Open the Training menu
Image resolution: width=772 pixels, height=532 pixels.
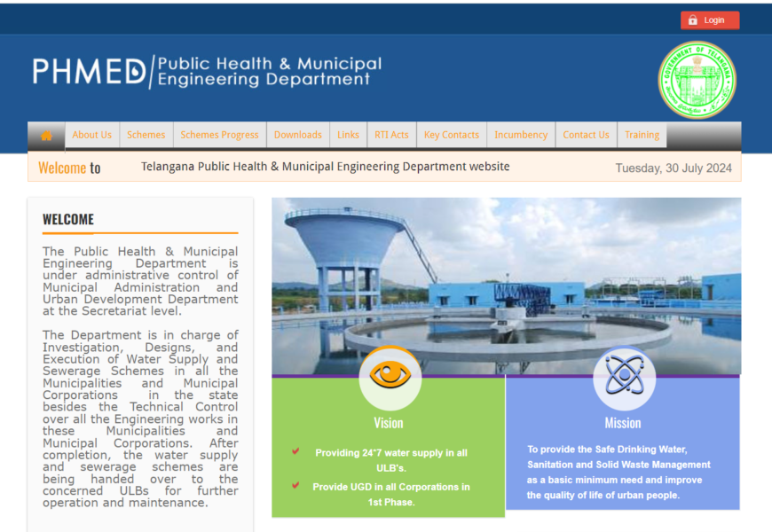pos(642,135)
